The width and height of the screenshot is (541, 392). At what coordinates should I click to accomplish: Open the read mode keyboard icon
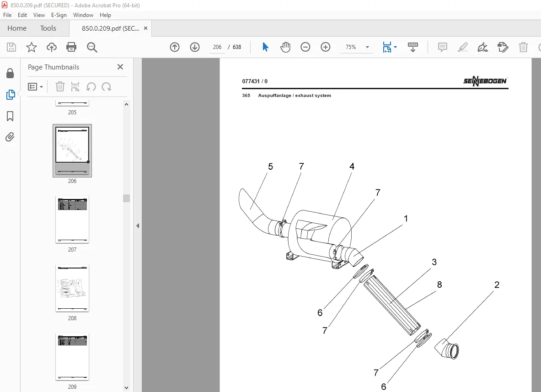413,47
